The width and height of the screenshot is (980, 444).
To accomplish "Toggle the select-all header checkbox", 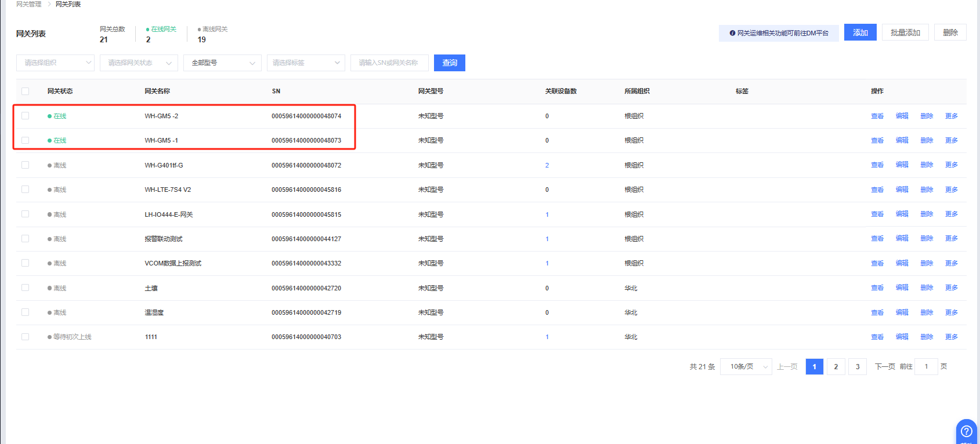I will coord(25,91).
